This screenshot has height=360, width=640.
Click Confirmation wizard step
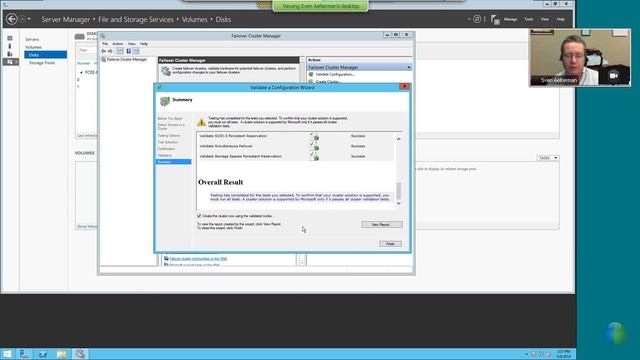[166, 149]
